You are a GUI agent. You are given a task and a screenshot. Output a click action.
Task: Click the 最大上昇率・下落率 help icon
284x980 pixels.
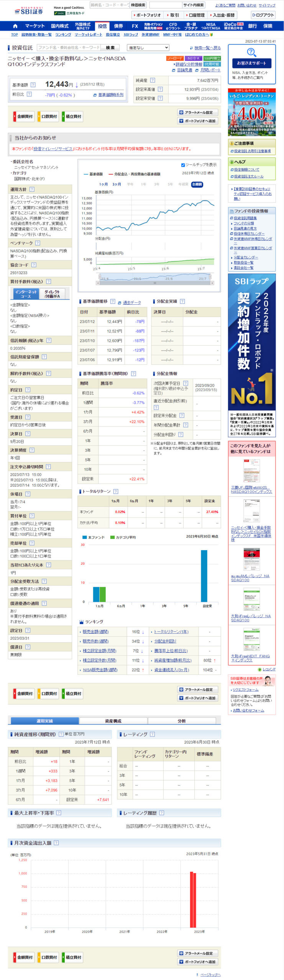pos(59,812)
